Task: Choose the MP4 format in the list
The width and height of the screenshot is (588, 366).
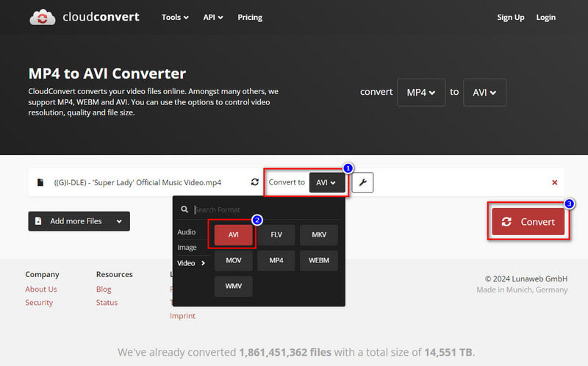Action: pos(276,260)
